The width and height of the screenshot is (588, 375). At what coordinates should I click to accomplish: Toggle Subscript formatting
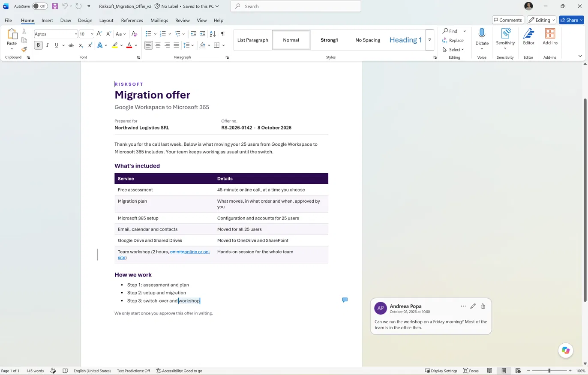point(81,45)
